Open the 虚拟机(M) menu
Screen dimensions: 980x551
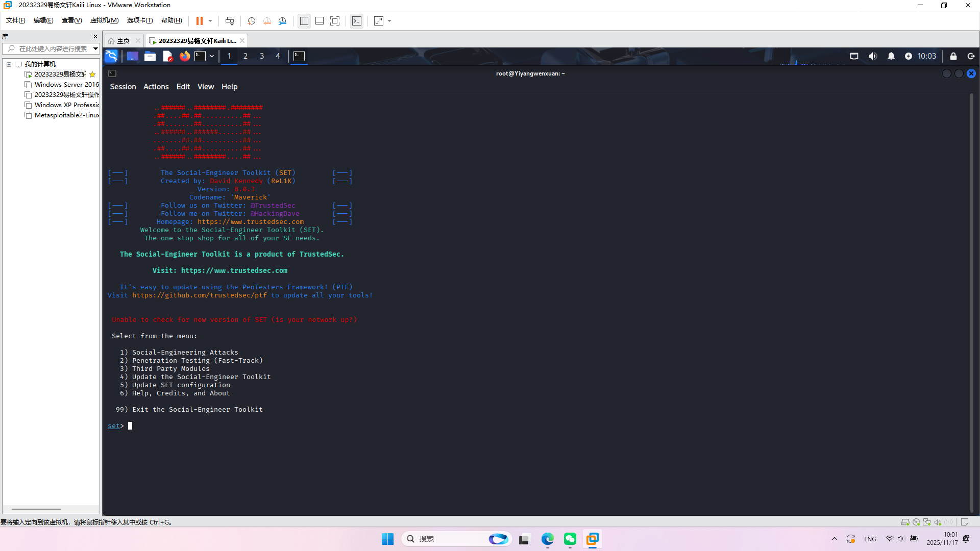(x=104, y=20)
